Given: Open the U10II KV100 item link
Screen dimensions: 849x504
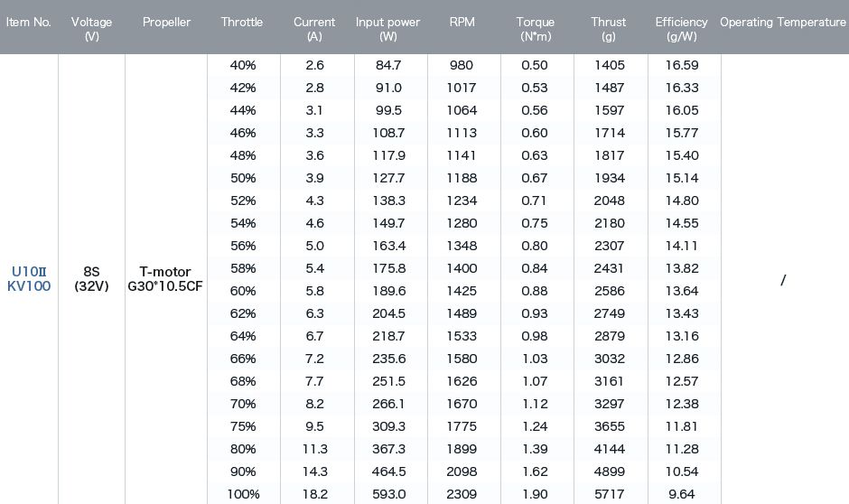Looking at the screenshot, I should point(29,279).
